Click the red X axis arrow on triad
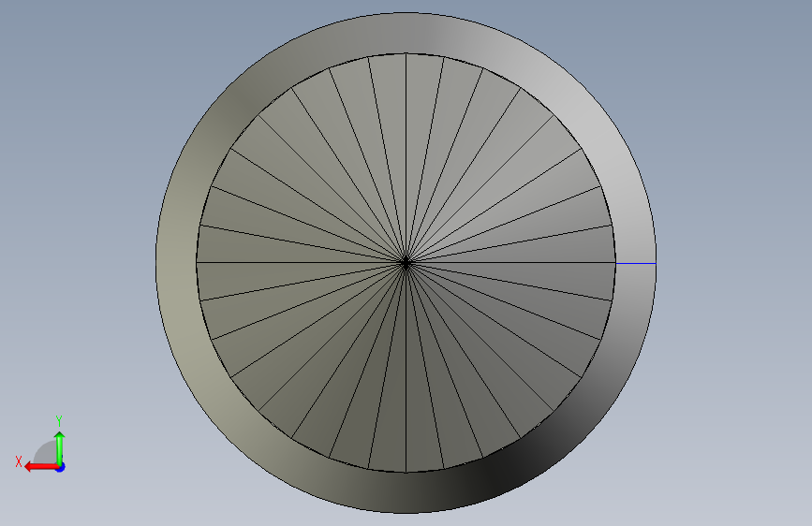The image size is (812, 526). [x=40, y=467]
